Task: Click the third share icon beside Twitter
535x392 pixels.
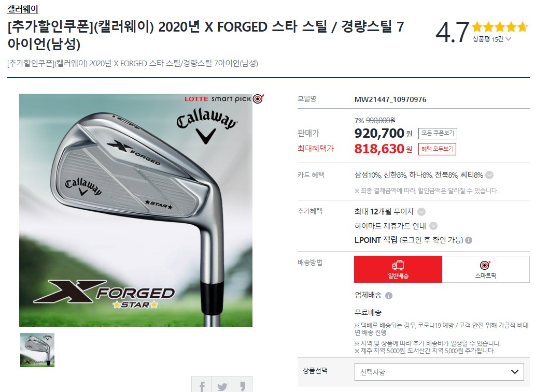Action: click(x=242, y=385)
